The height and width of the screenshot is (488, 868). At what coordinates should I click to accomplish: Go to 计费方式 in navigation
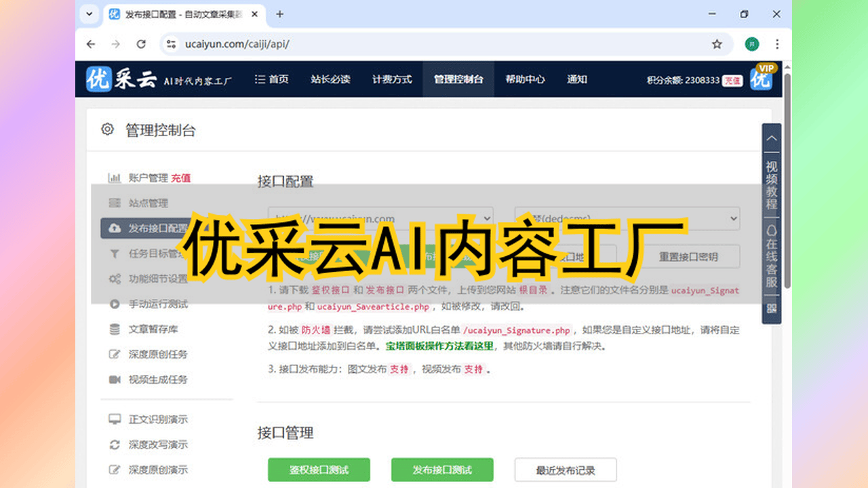pos(391,79)
